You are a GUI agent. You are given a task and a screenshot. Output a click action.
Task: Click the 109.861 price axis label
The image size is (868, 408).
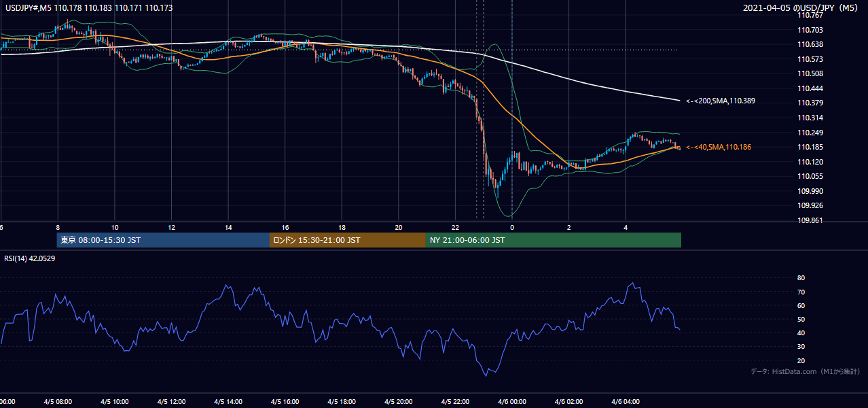coord(811,220)
